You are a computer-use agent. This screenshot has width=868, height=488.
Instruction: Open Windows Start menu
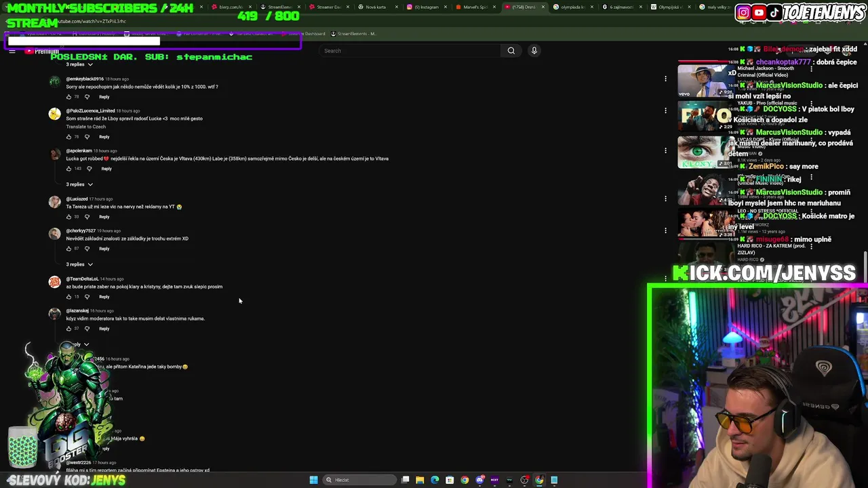click(x=313, y=480)
